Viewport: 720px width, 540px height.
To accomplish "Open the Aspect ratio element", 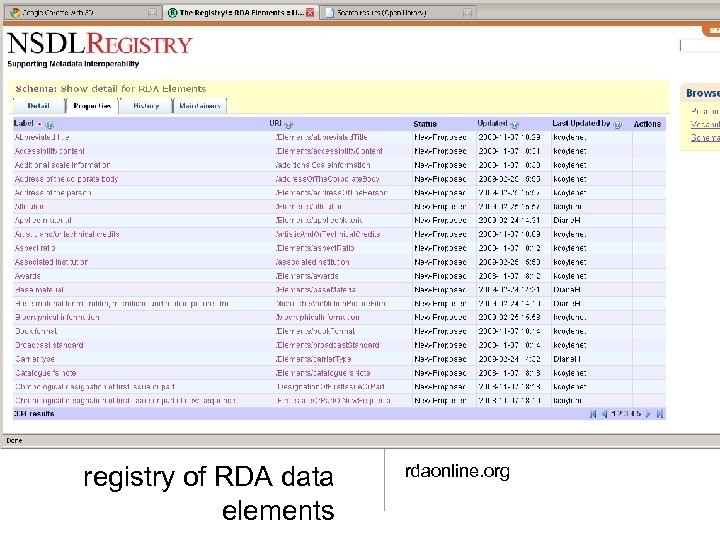I will click(x=35, y=248).
